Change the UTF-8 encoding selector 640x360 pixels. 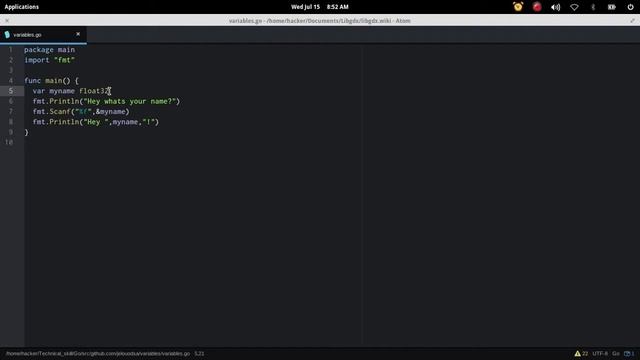click(x=600, y=353)
